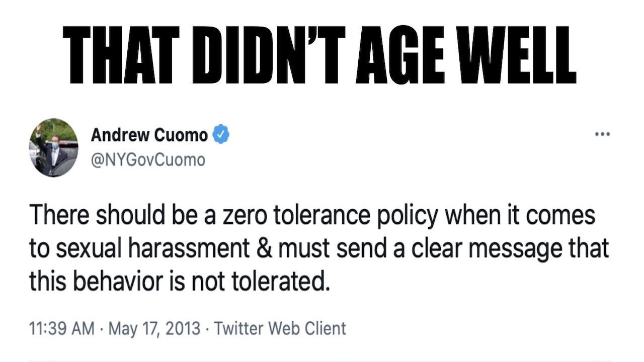Open the @NYGovCuomo handle link

(148, 160)
